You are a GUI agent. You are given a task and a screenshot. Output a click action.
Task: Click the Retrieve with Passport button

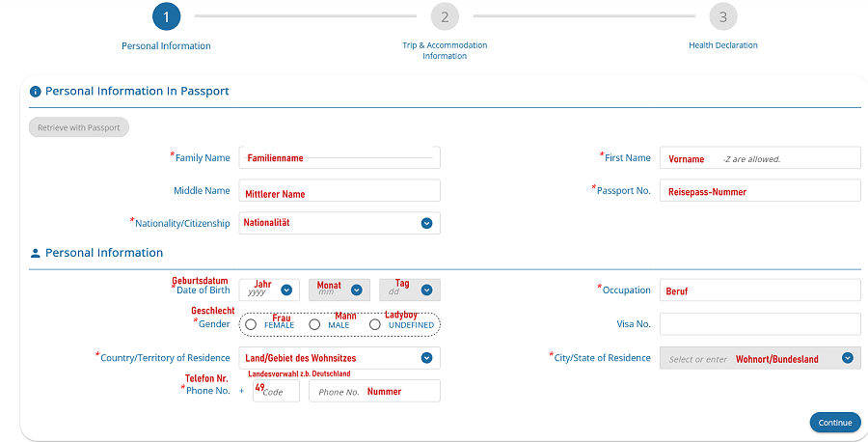79,127
